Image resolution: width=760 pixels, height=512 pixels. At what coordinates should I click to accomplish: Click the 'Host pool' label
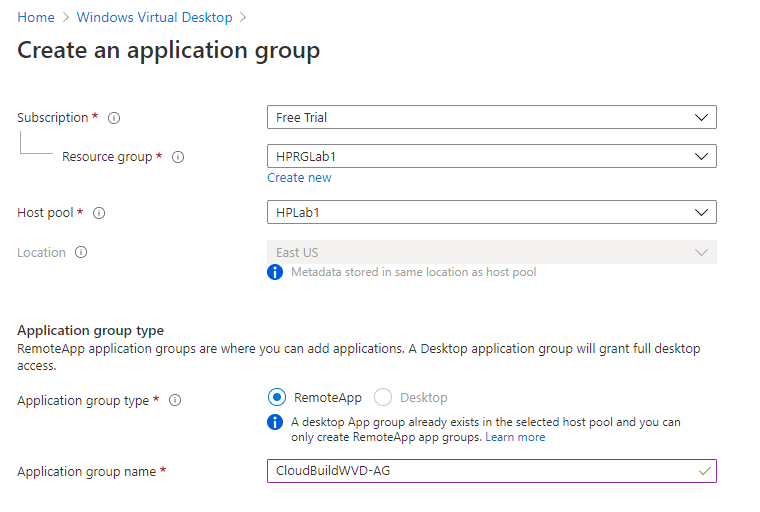pyautogui.click(x=45, y=213)
